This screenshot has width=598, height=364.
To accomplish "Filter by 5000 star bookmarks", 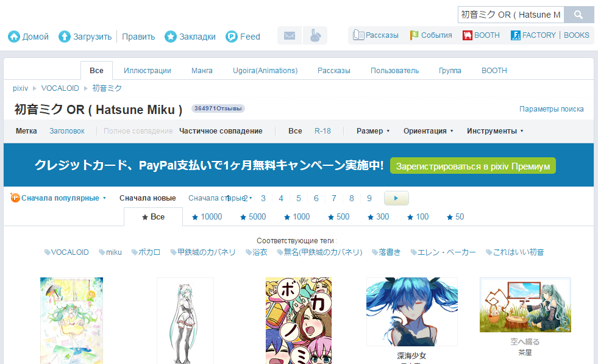I will tap(253, 216).
